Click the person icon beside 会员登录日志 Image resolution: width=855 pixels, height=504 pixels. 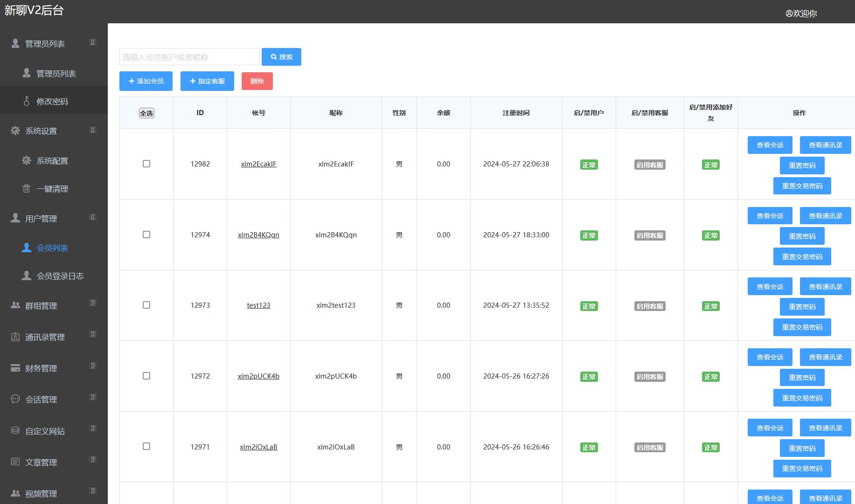coord(27,276)
